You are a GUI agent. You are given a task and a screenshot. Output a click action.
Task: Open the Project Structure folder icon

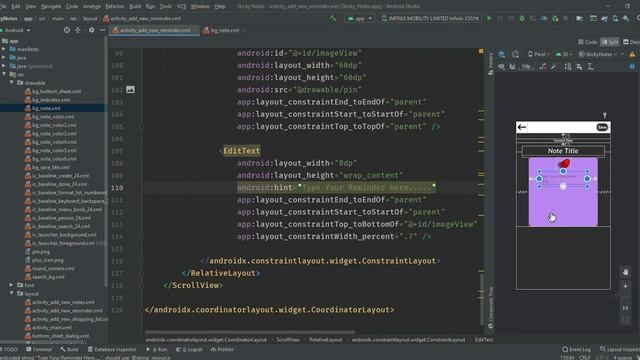pos(579,18)
